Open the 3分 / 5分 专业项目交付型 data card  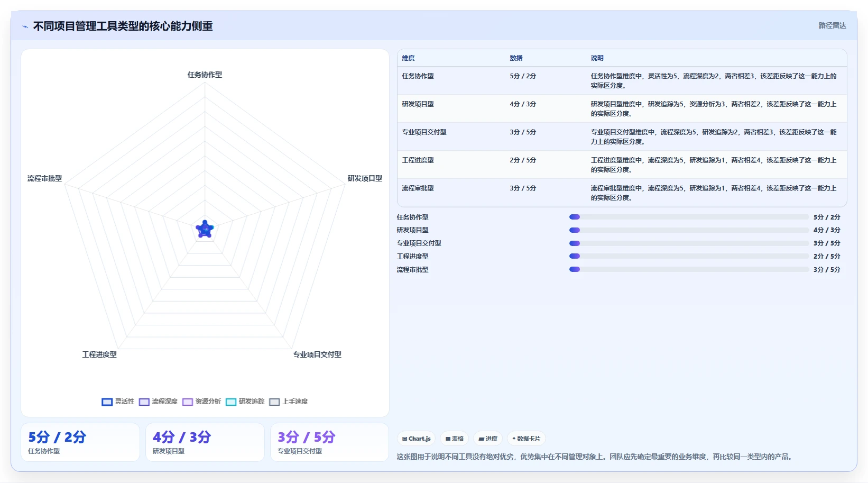coord(330,442)
